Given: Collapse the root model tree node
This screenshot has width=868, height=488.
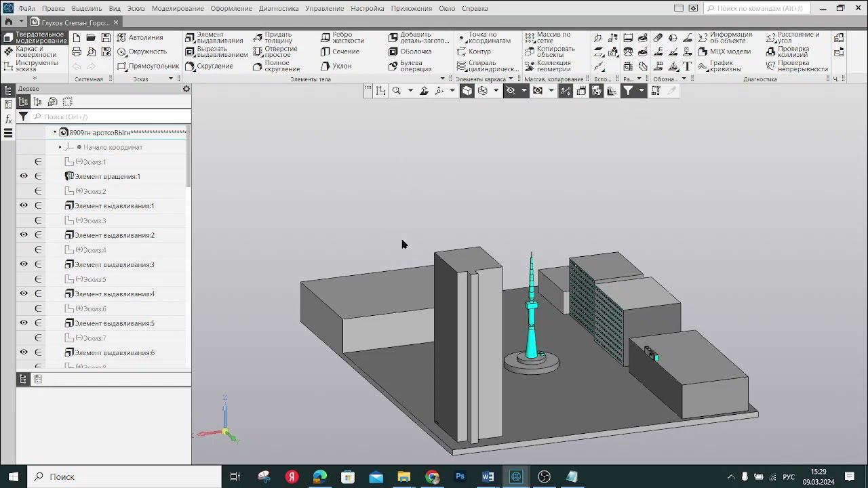Looking at the screenshot, I should tap(55, 132).
